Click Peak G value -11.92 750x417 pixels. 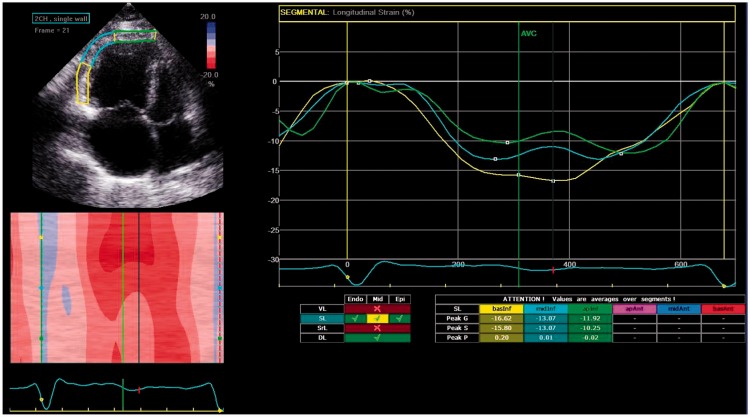590,318
